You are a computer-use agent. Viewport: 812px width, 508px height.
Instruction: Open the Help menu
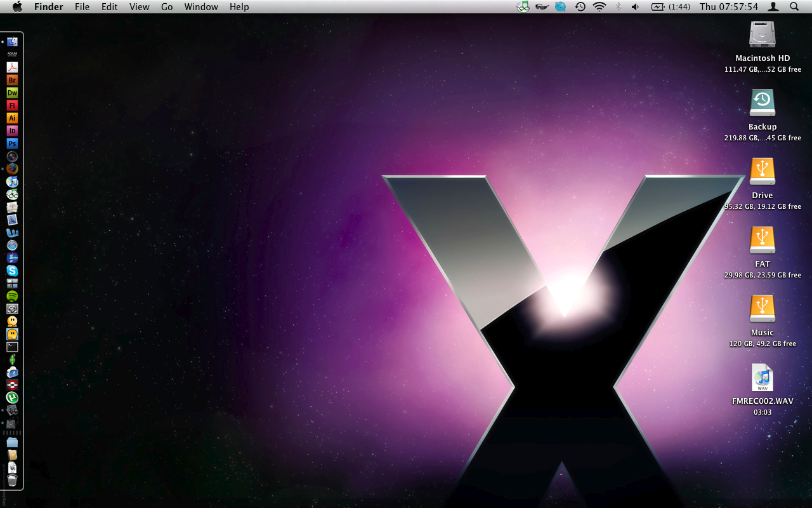point(239,7)
